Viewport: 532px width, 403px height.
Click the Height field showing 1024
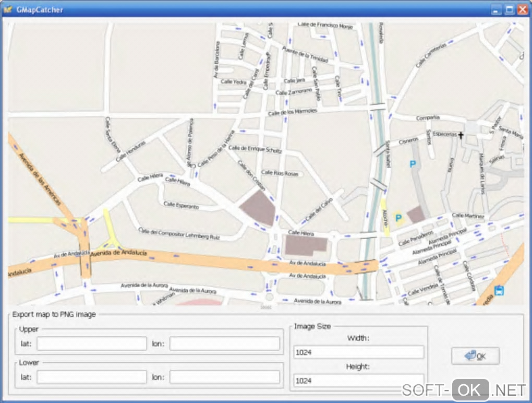pos(359,380)
